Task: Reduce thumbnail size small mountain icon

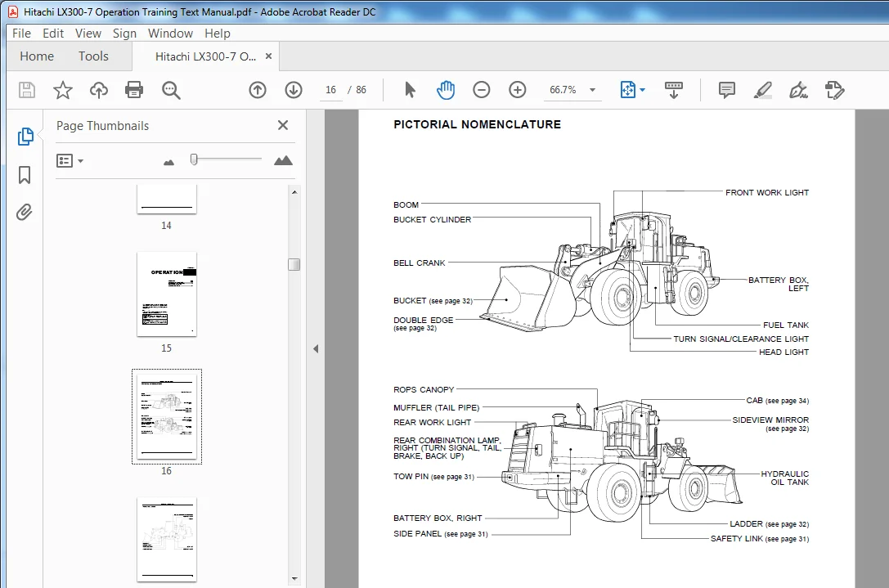Action: coord(168,162)
